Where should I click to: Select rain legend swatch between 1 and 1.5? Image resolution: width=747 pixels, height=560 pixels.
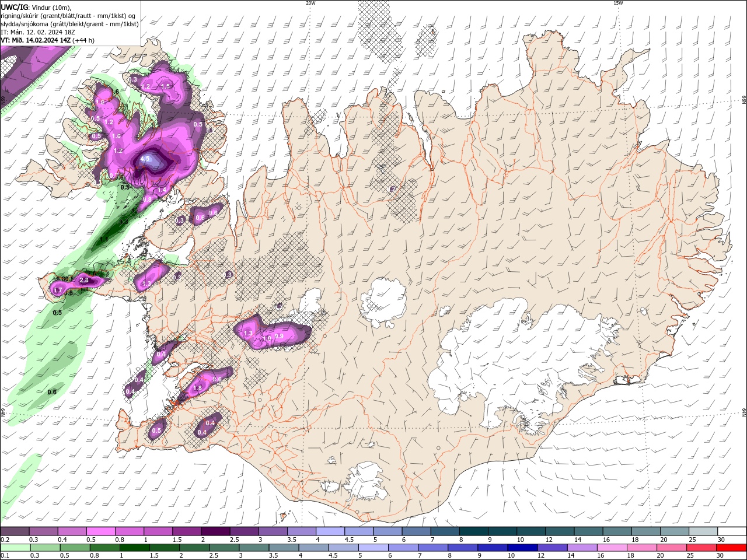point(134,547)
